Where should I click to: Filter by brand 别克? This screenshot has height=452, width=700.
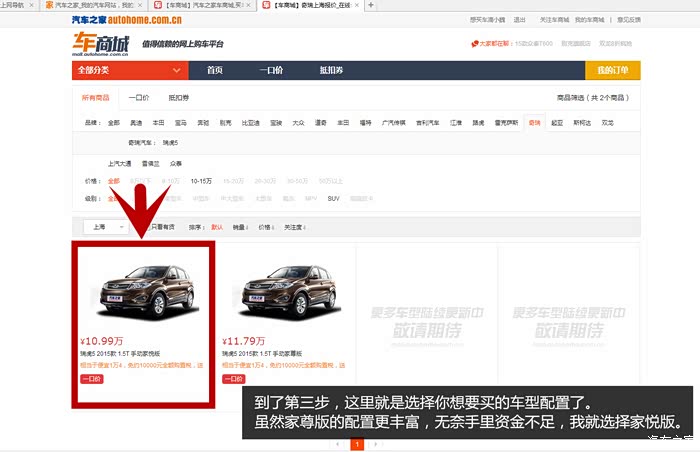coord(225,123)
